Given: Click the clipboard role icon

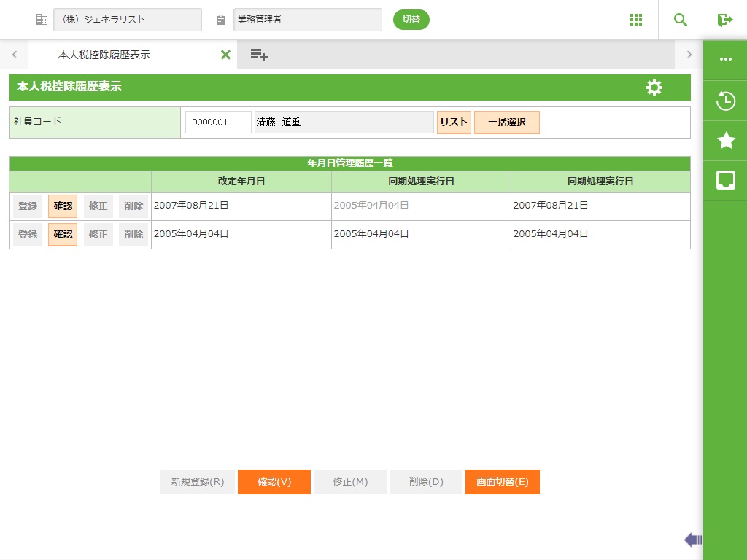Looking at the screenshot, I should [x=220, y=20].
